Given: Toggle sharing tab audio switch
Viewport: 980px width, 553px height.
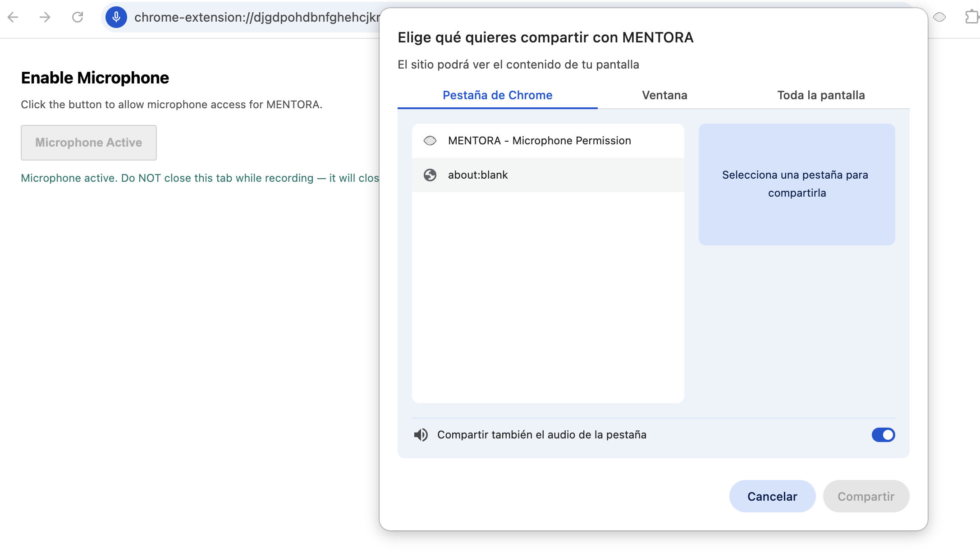Looking at the screenshot, I should (x=883, y=435).
